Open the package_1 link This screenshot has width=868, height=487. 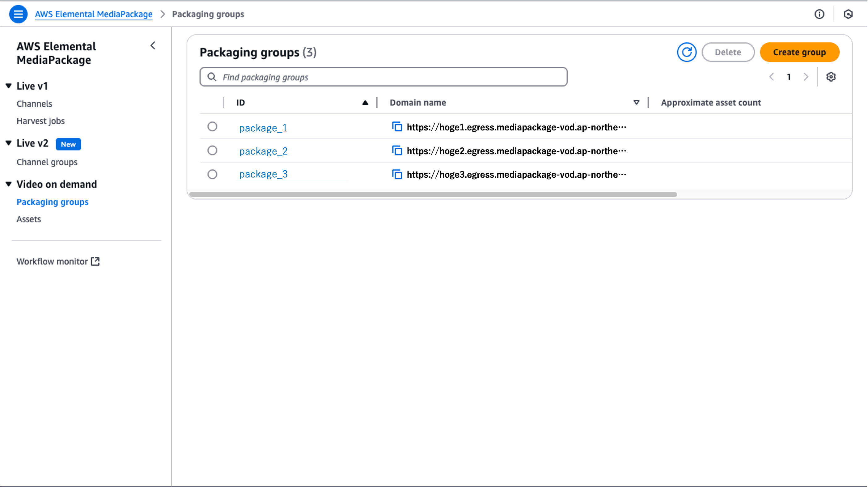pyautogui.click(x=263, y=128)
